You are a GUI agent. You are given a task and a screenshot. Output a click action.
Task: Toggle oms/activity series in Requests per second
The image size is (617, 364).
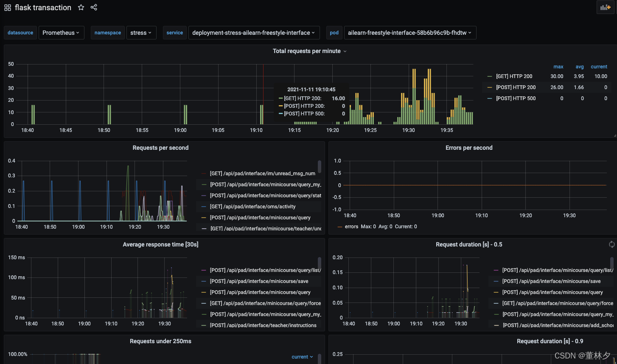(252, 207)
